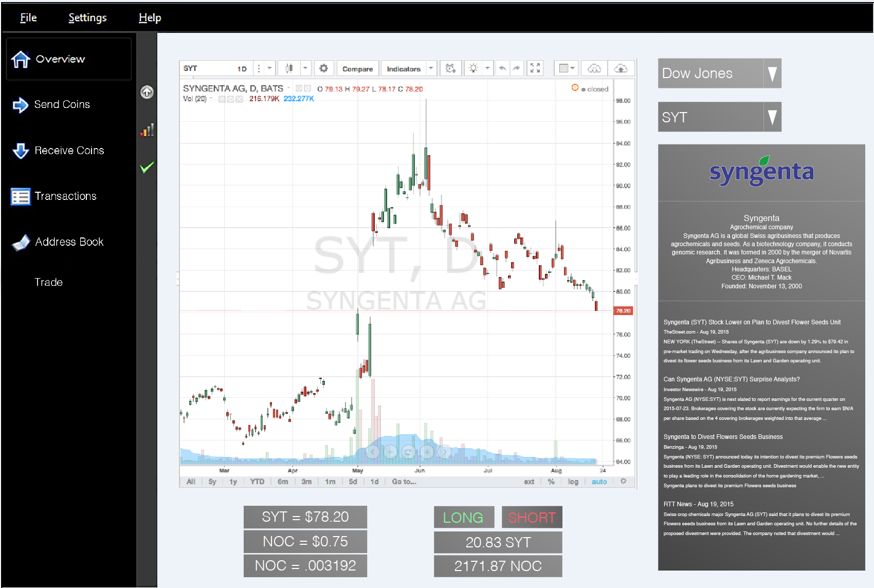Remove the Vol indicator with X icon

[x=239, y=99]
